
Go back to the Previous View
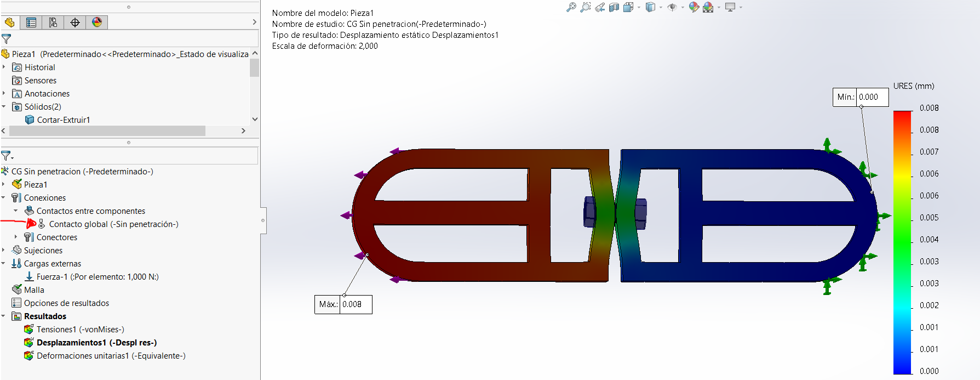click(600, 7)
